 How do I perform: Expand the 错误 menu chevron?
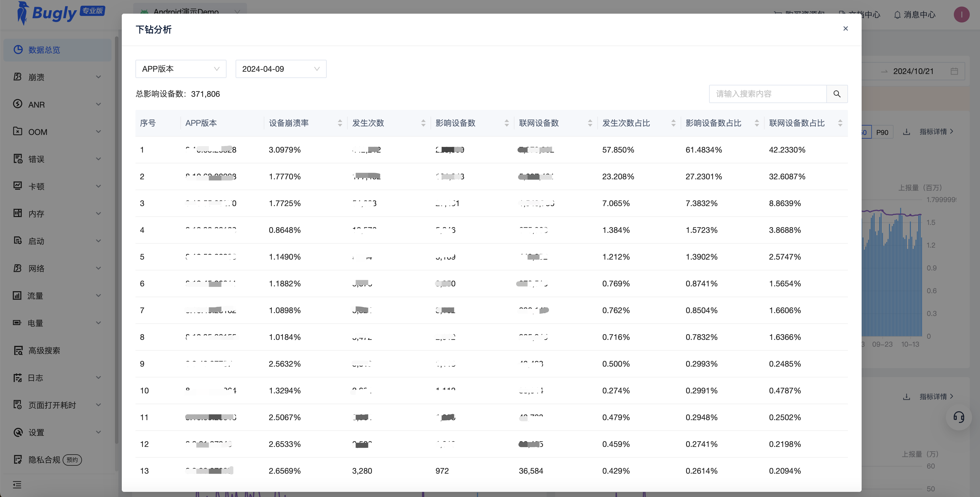coord(98,159)
